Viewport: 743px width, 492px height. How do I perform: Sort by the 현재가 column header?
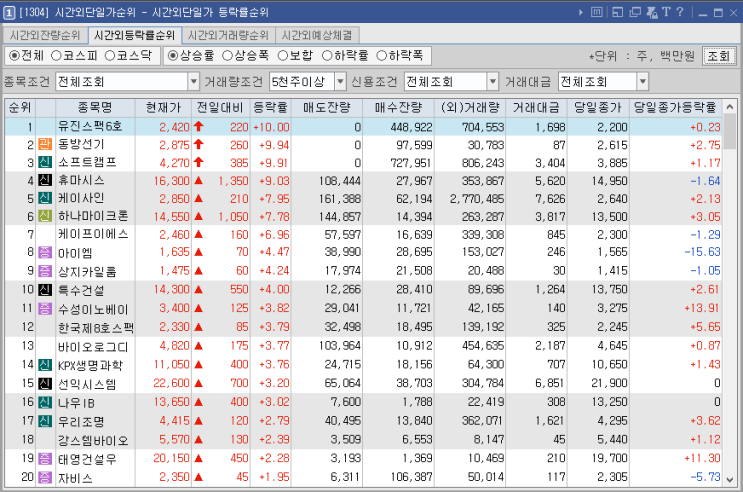pyautogui.click(x=163, y=108)
